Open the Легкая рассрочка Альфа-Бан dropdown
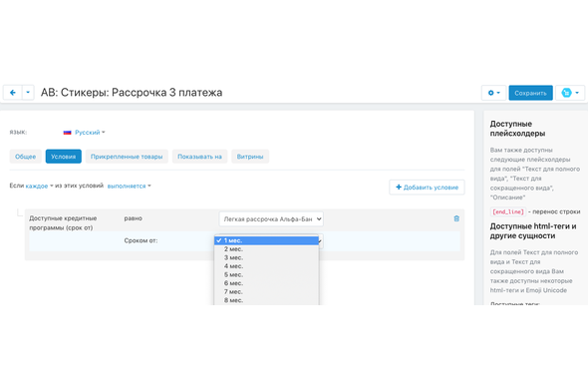The height and width of the screenshot is (390, 588). coord(271,219)
